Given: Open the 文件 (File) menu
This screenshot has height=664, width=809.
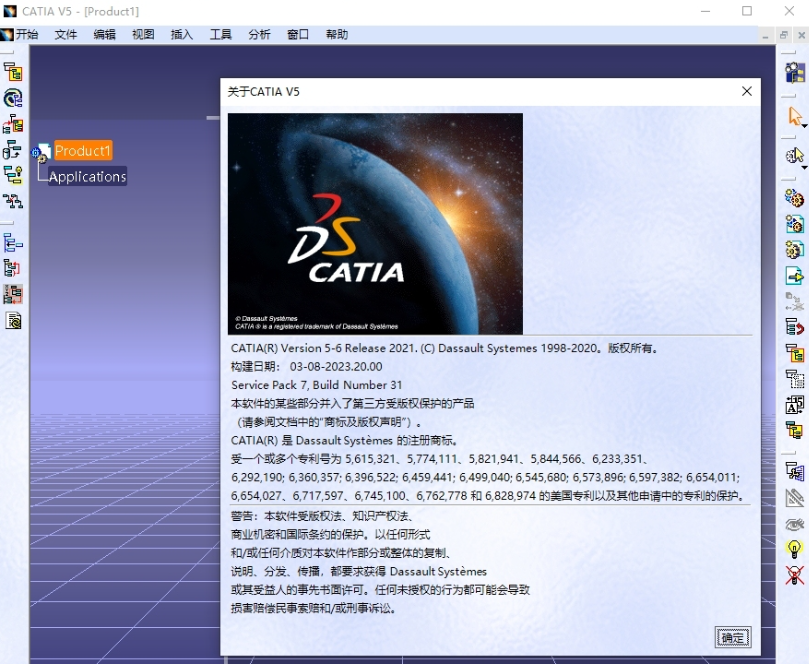Looking at the screenshot, I should pyautogui.click(x=66, y=35).
